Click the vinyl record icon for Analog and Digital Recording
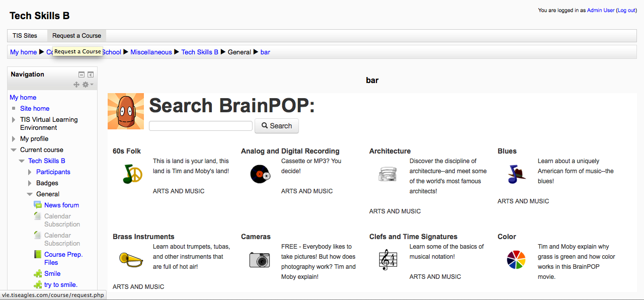Screen dimensions: 644x300 pyautogui.click(x=261, y=174)
